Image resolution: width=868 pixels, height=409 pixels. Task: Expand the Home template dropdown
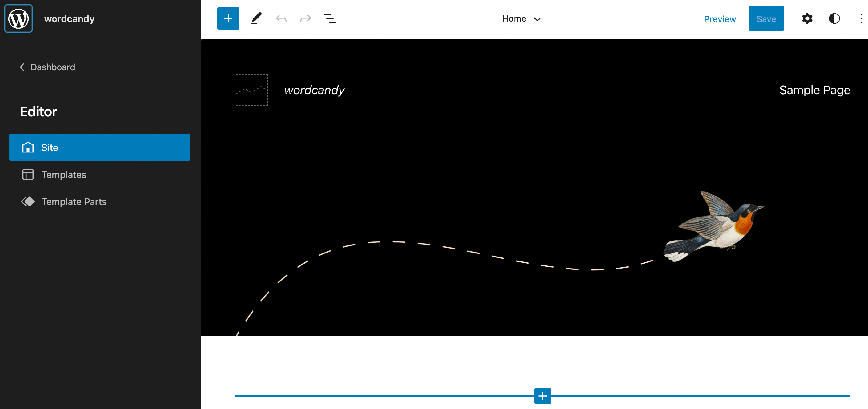click(521, 18)
